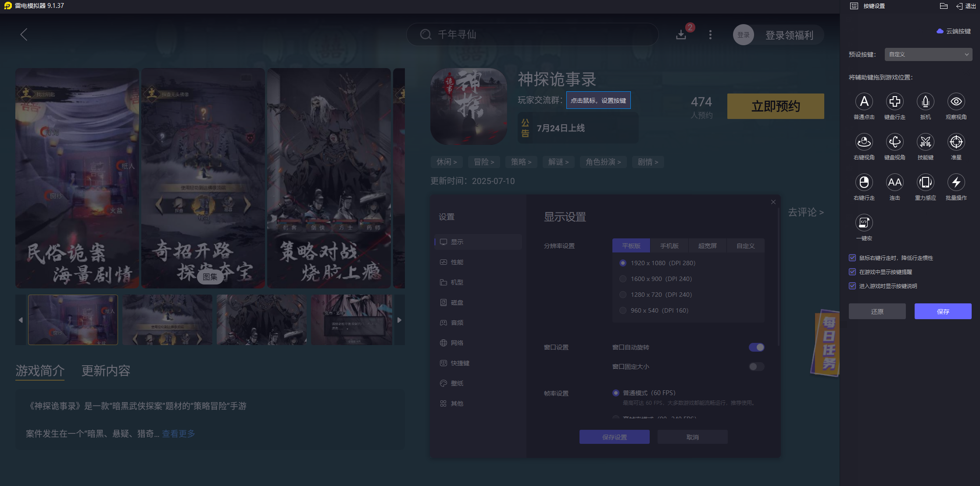Open the 去评论 > link
Viewport: 980px width, 486px height.
(x=806, y=212)
